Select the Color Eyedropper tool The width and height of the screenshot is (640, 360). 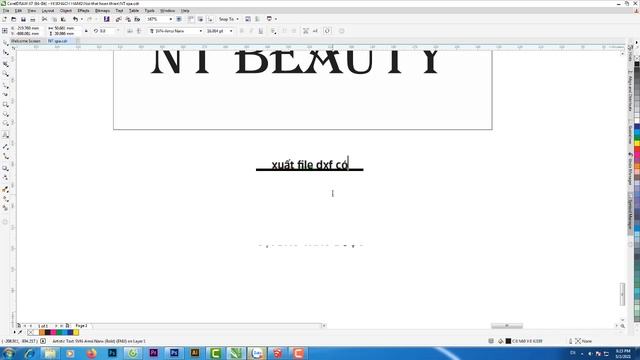point(5,189)
